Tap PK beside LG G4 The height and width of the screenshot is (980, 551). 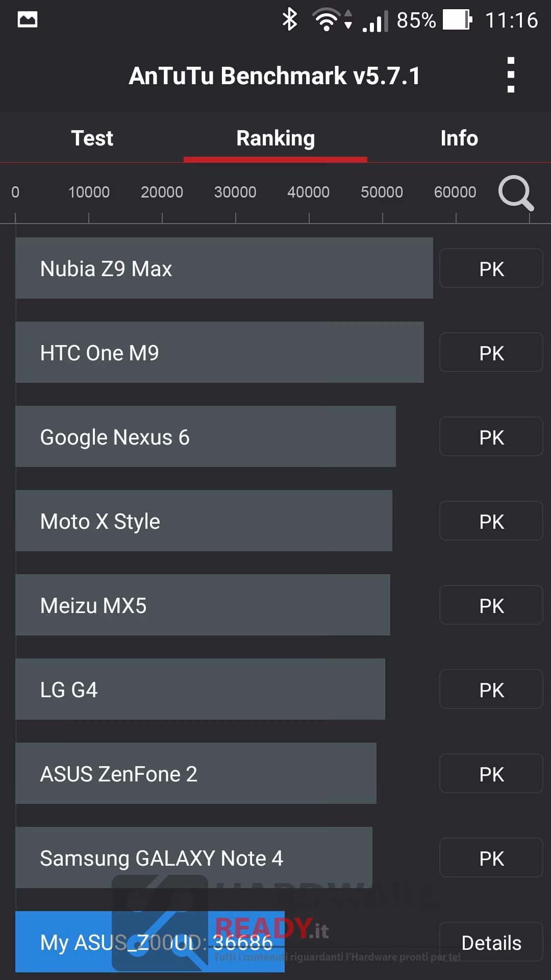491,689
